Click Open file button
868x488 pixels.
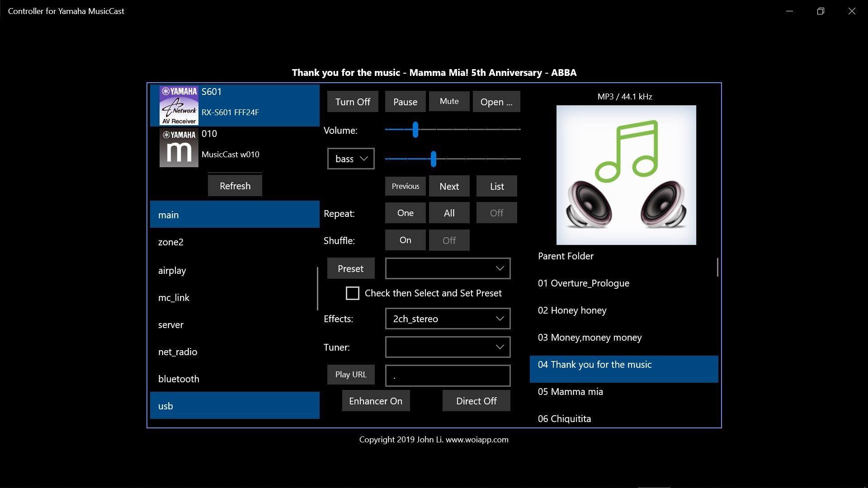pyautogui.click(x=495, y=101)
